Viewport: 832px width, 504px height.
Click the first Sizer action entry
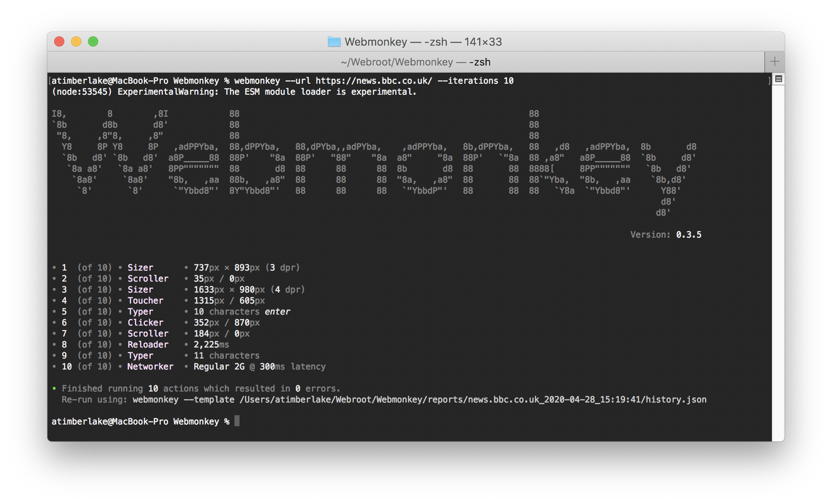click(x=140, y=268)
